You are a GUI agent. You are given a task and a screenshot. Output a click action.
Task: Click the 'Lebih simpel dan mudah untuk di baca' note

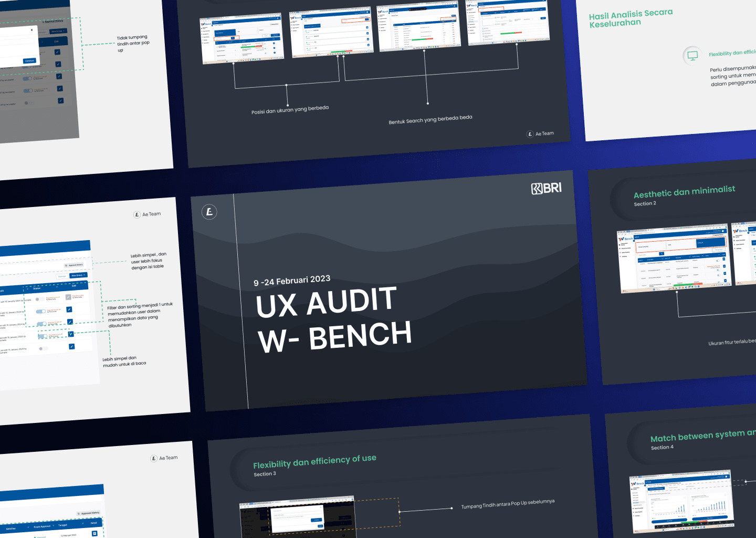tap(124, 361)
